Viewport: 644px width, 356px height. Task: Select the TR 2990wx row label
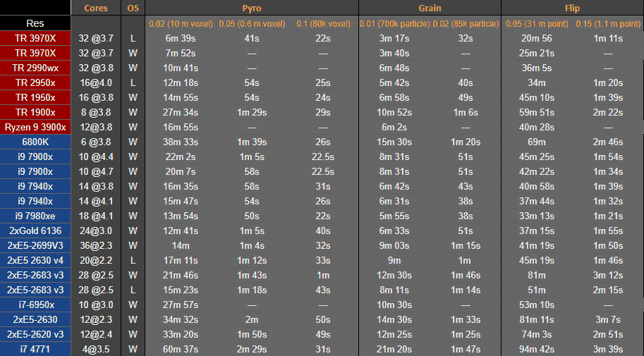35,68
